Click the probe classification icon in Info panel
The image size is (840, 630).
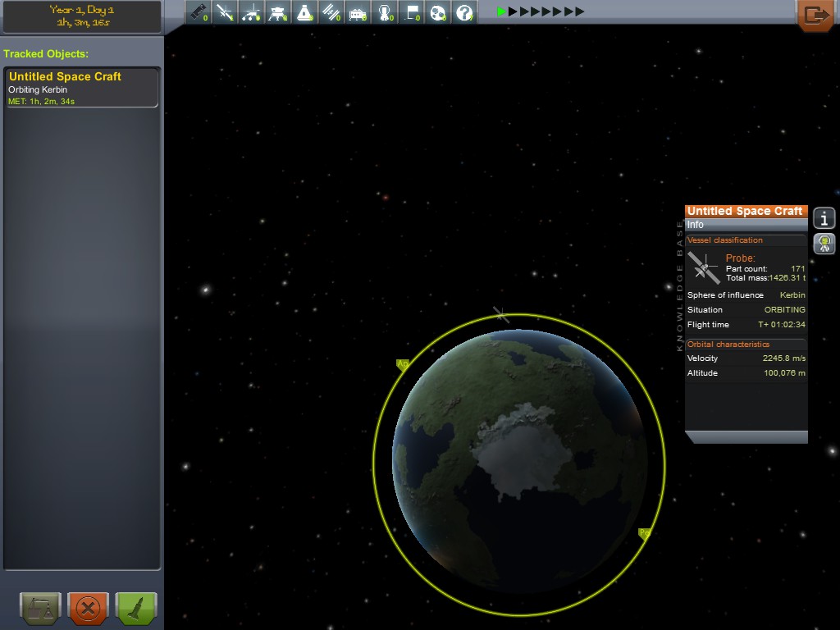tap(704, 268)
